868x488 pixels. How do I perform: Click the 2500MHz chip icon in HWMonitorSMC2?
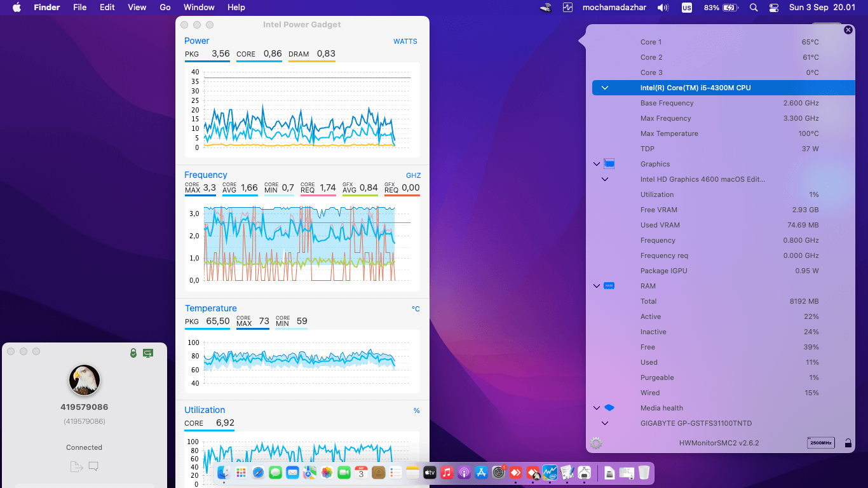click(x=820, y=443)
